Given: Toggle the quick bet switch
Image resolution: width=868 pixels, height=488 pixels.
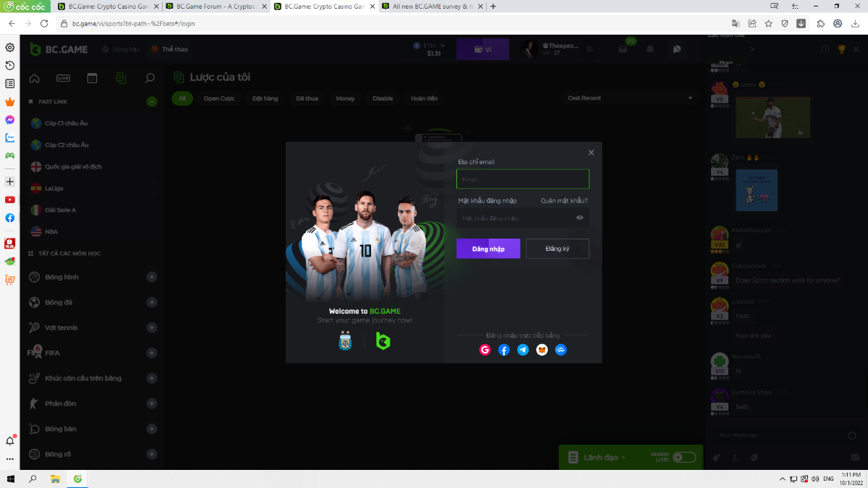Looking at the screenshot, I should tap(684, 458).
